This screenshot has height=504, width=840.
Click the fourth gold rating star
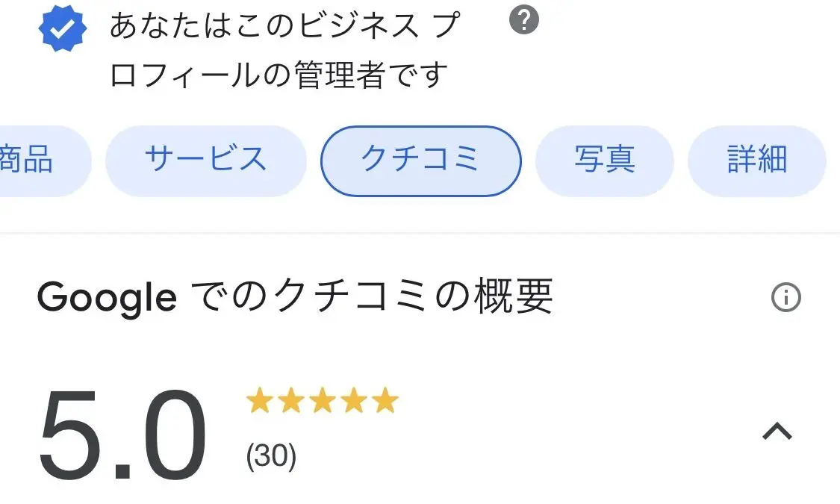click(353, 402)
